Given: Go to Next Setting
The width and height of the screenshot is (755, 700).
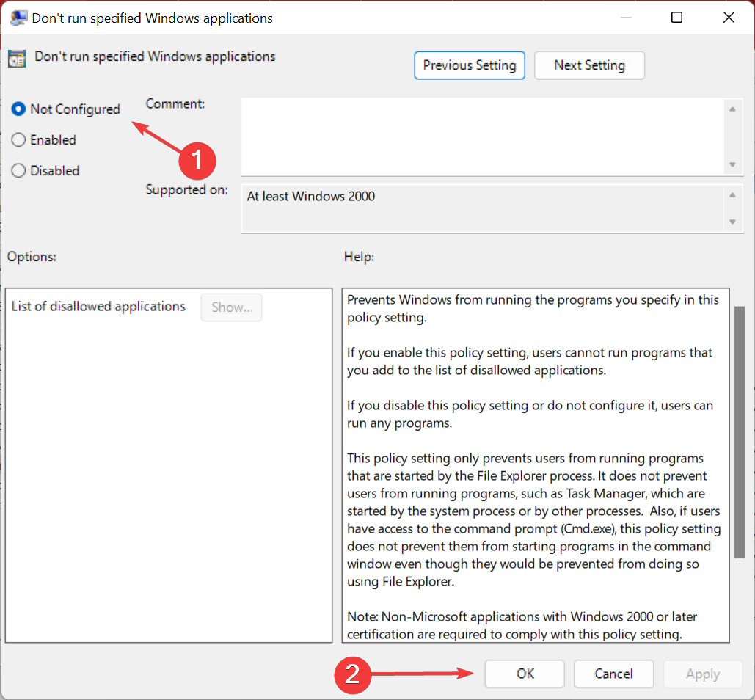Looking at the screenshot, I should point(589,65).
